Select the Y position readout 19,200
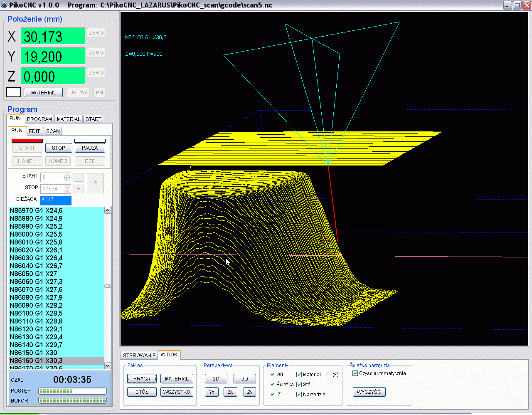Viewport: 532px width, 415px height. click(53, 56)
